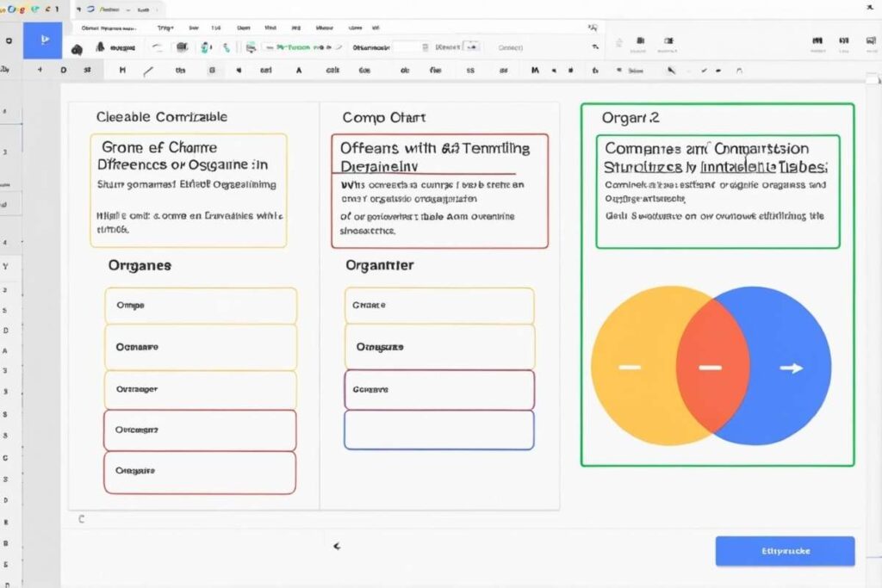Click the small square icon in the formatting row
Image resolution: width=882 pixels, height=588 pixels.
pos(212,71)
